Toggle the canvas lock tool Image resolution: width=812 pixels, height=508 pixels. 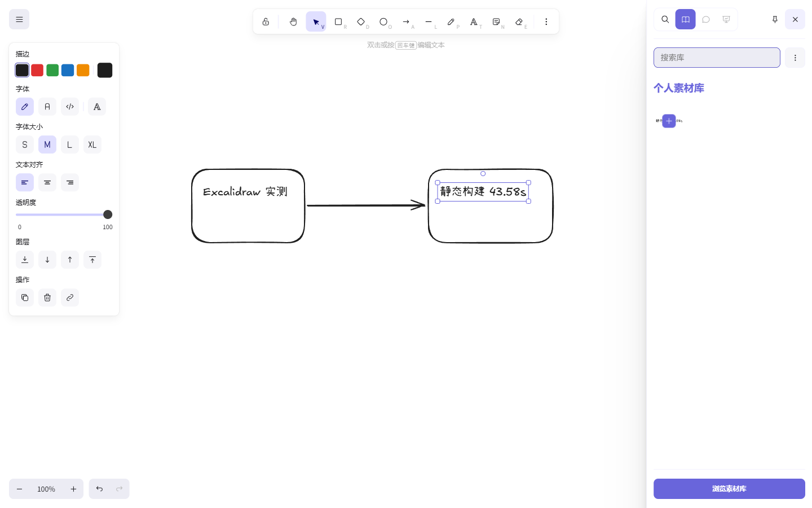[x=266, y=22]
